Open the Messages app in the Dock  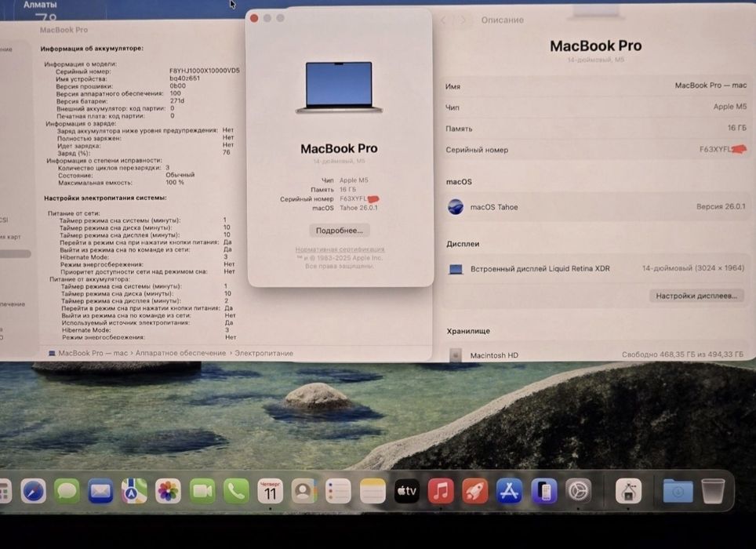(x=67, y=491)
